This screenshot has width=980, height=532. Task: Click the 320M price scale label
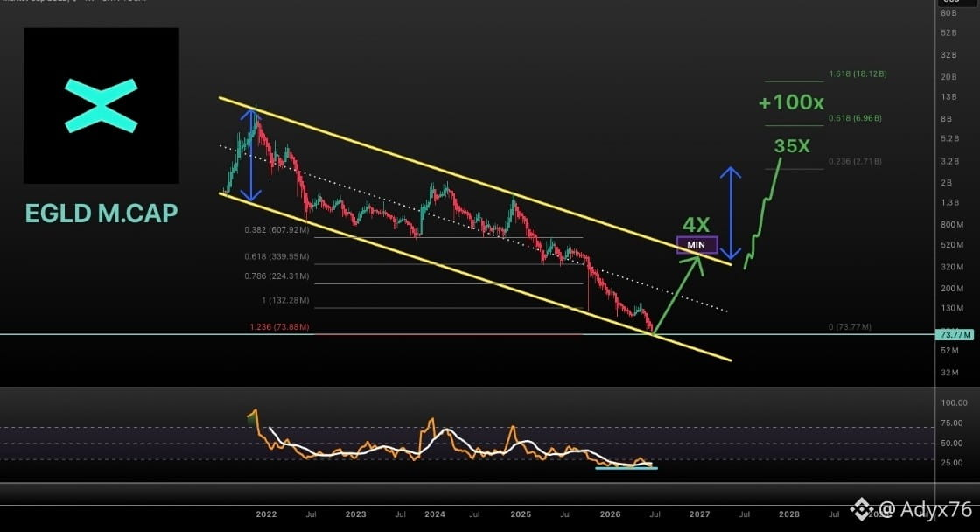[951, 267]
